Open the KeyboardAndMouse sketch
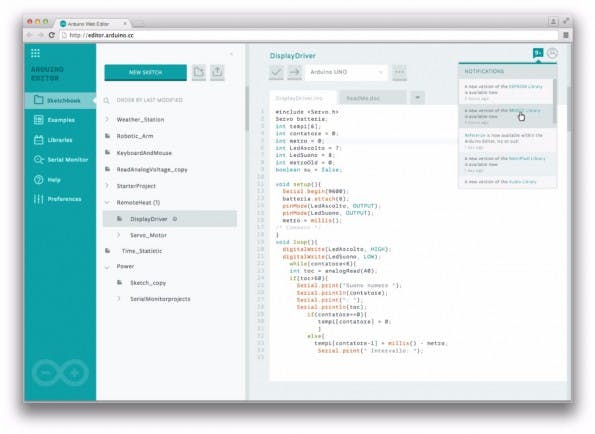This screenshot has width=595, height=434. tap(144, 153)
